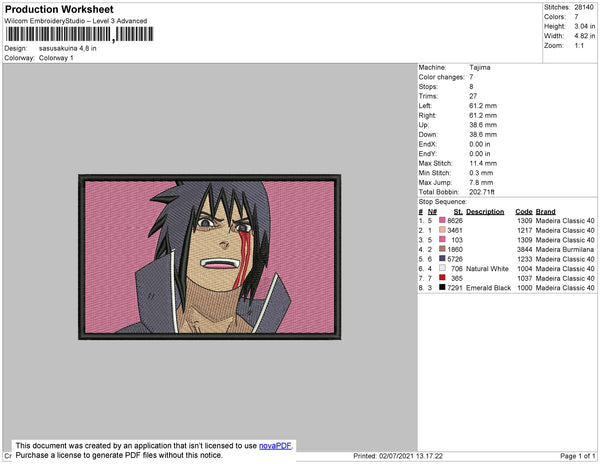
Task: Click the Natural White description
Action: [488, 269]
